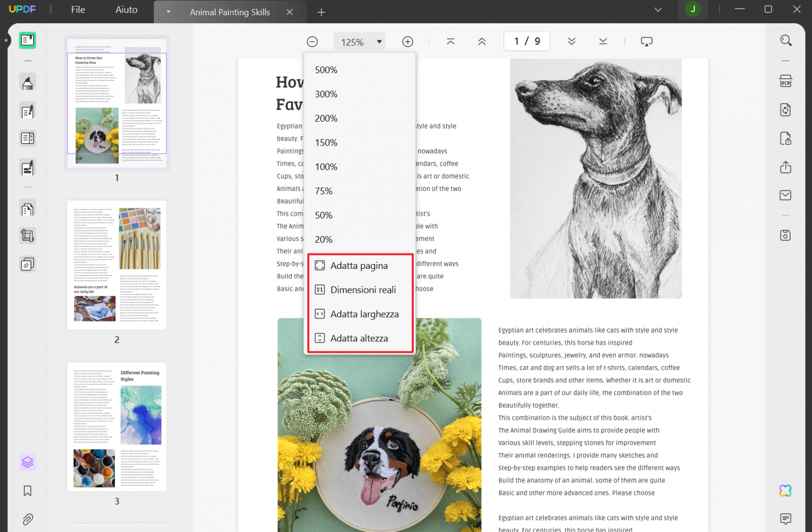Open the tab list dropdown arrow left of tab

(x=168, y=12)
